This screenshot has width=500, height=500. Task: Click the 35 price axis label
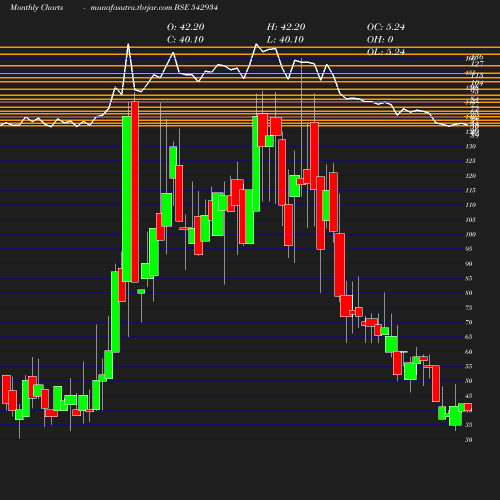[x=469, y=425]
